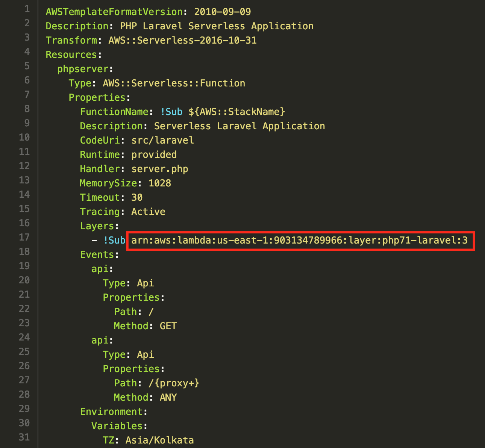Image resolution: width=485 pixels, height=448 pixels.
Task: Click line number 7 in the gutter
Action: [x=27, y=94]
